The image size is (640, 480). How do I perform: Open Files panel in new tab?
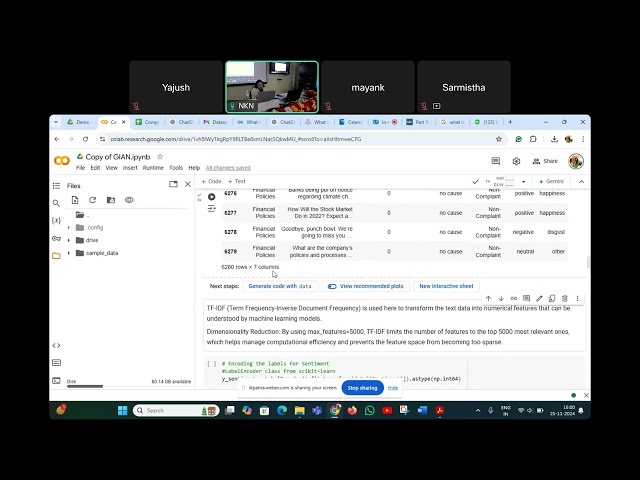[173, 184]
